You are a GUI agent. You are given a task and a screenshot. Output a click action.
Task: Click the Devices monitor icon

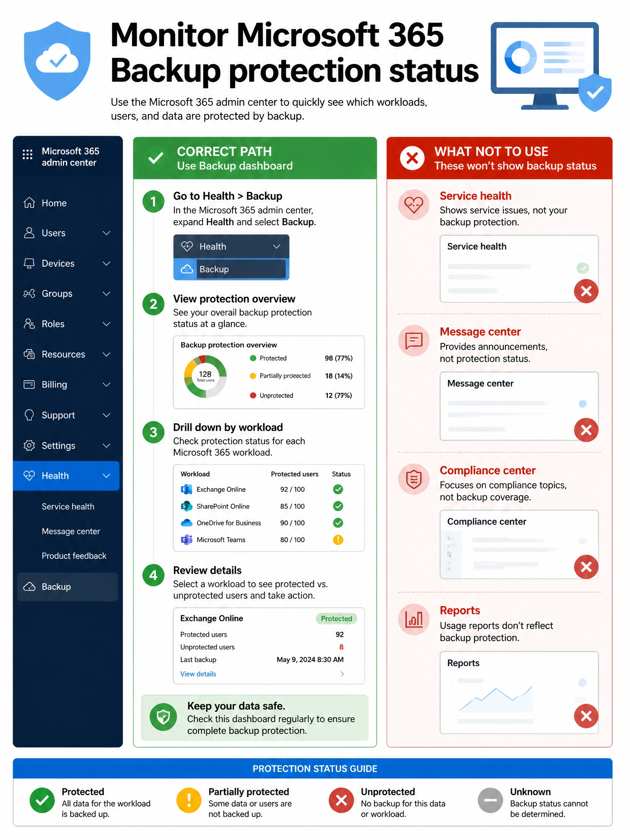pos(29,263)
